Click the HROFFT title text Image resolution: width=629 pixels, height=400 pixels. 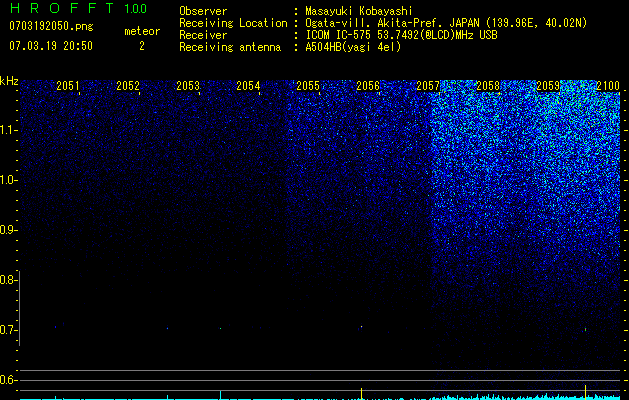[x=62, y=8]
